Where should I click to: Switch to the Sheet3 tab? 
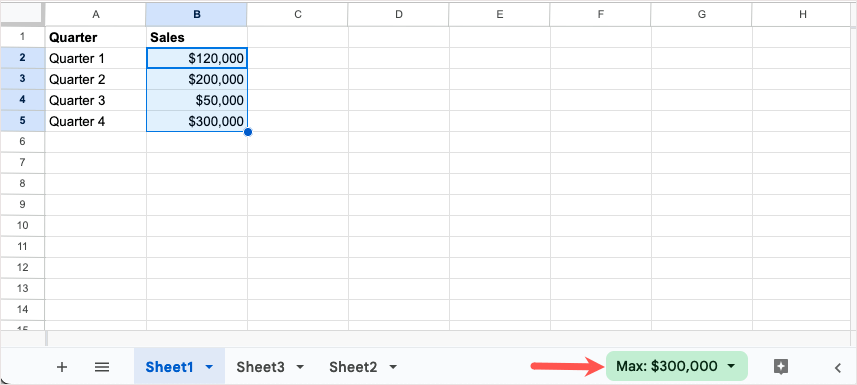(260, 367)
